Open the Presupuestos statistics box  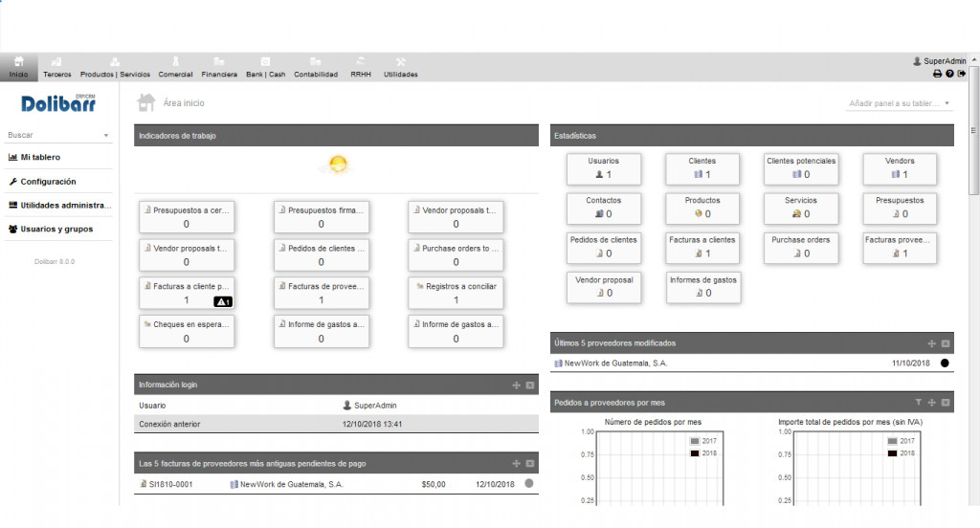pos(900,209)
